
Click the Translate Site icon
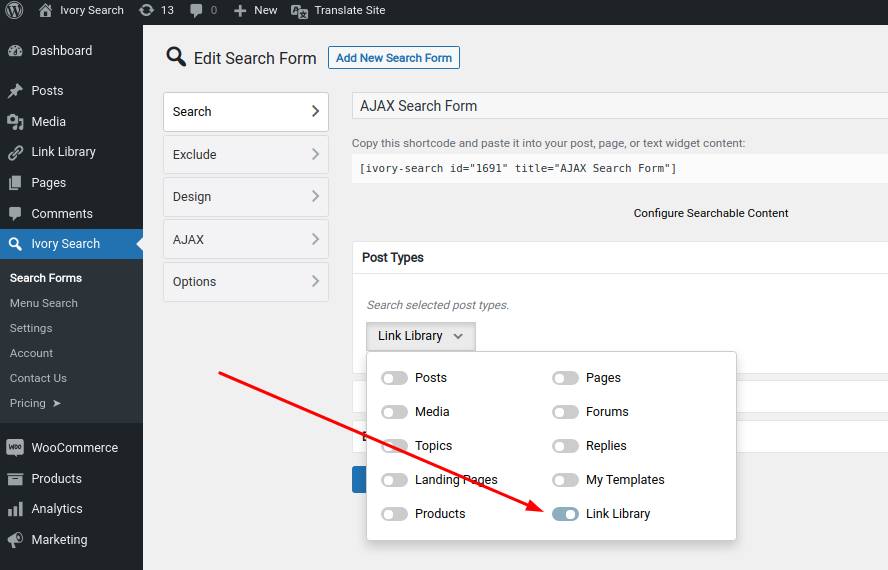(x=299, y=11)
